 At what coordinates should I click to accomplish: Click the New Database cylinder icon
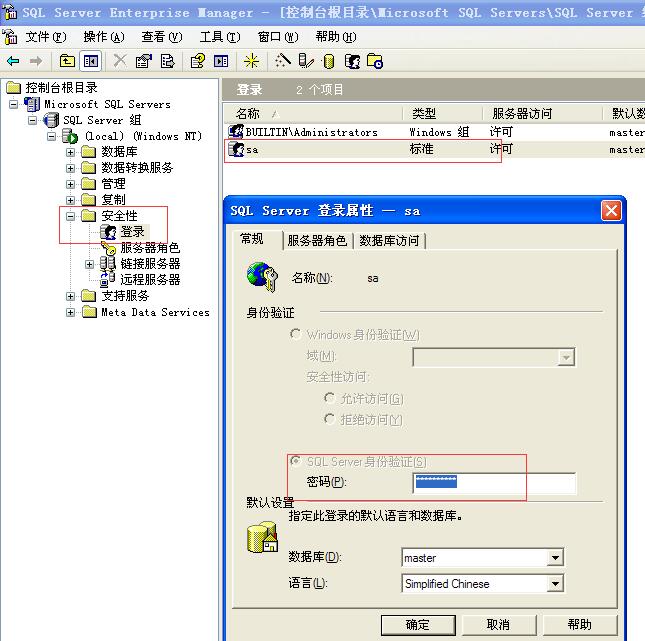tap(328, 61)
